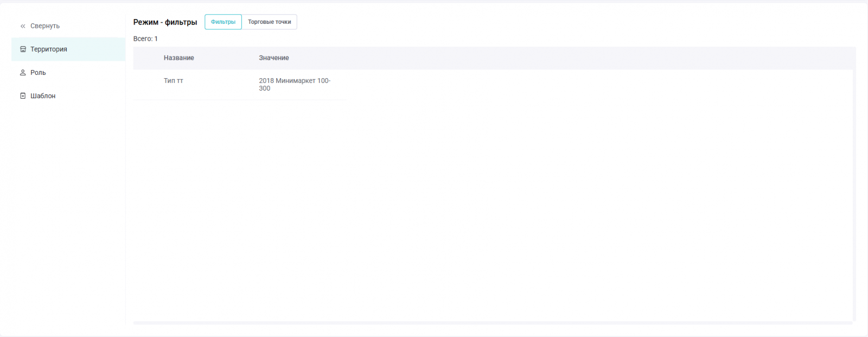Click the store icon beside Территория
This screenshot has width=868, height=337.
pos(23,49)
